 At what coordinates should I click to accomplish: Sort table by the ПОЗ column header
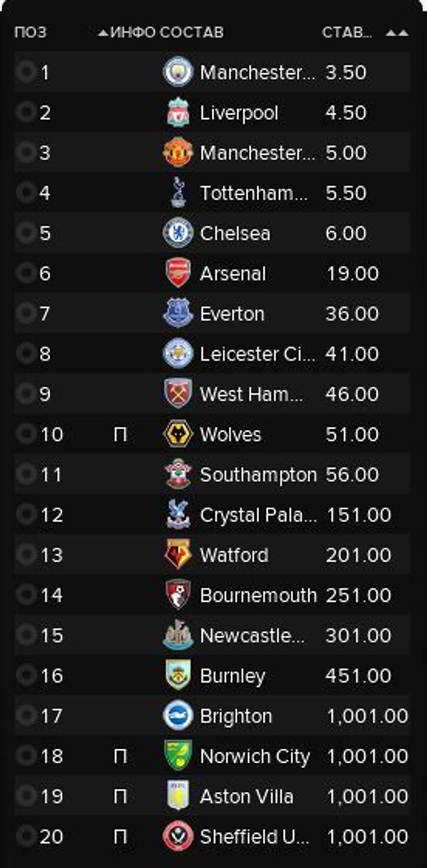[x=30, y=32]
